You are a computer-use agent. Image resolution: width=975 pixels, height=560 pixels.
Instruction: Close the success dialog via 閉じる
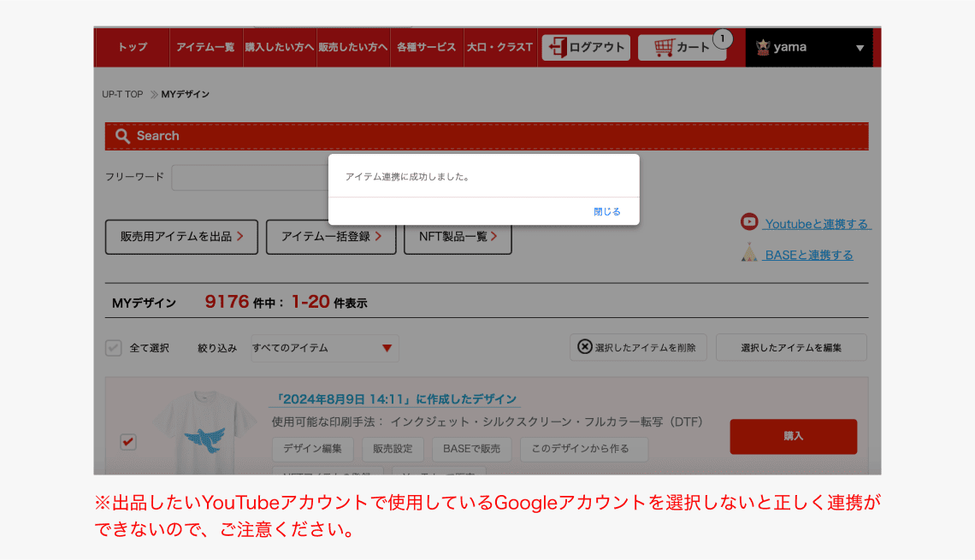pos(607,210)
